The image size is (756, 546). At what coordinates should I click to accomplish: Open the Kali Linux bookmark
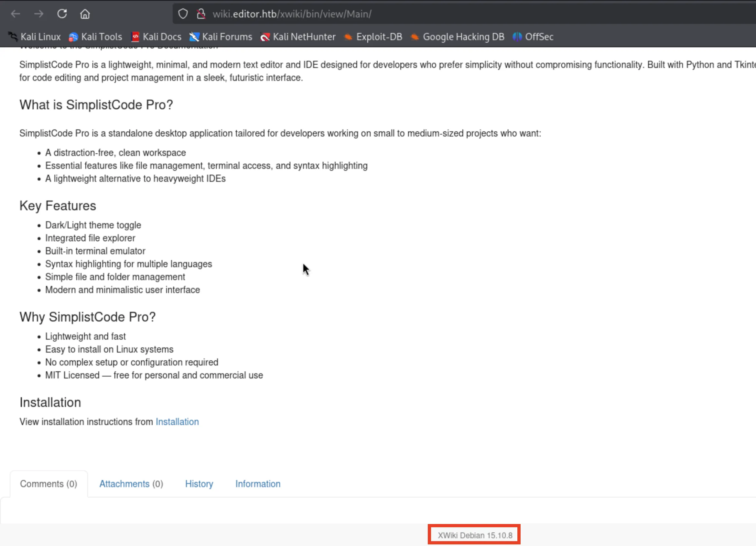click(x=35, y=37)
